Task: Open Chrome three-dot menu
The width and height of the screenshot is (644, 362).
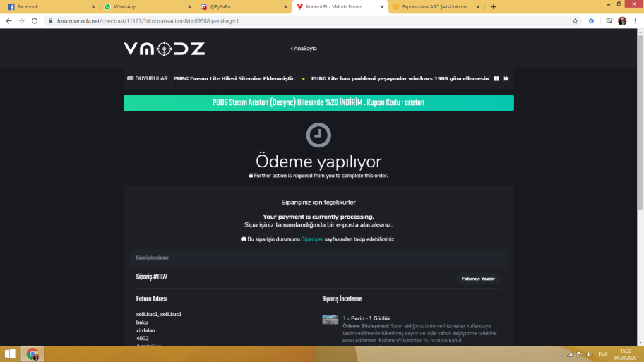Action: pyautogui.click(x=636, y=21)
